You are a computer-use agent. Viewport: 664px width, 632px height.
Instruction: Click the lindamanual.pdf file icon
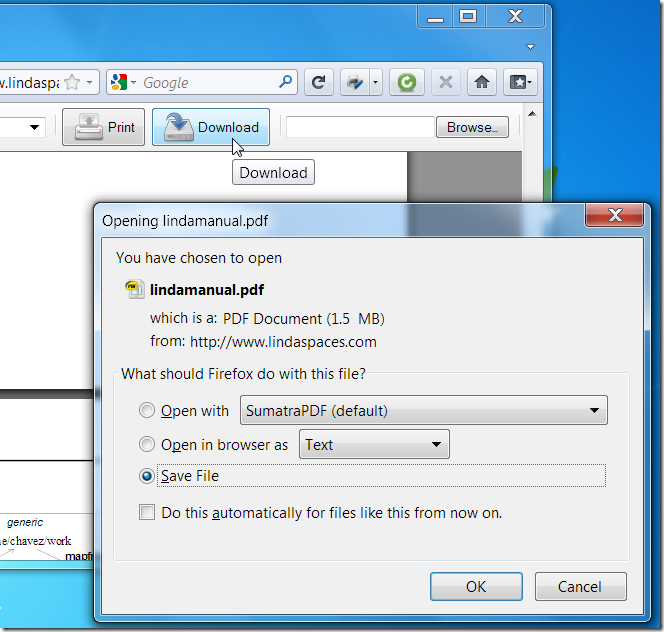click(x=135, y=290)
